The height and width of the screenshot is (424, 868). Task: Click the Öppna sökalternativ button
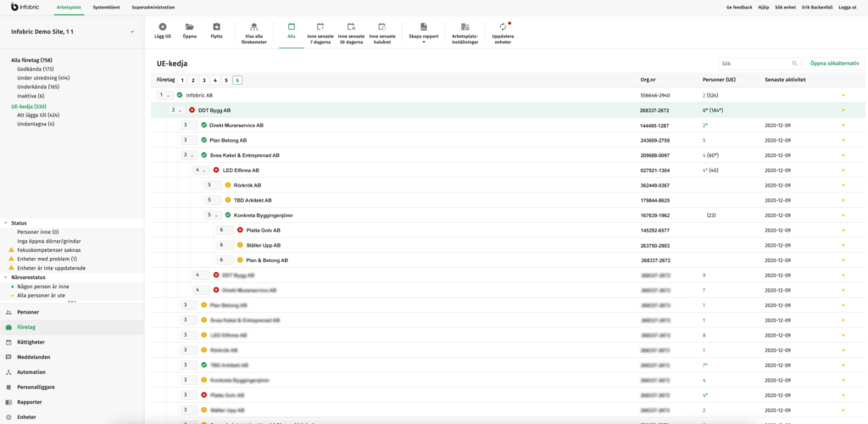834,63
